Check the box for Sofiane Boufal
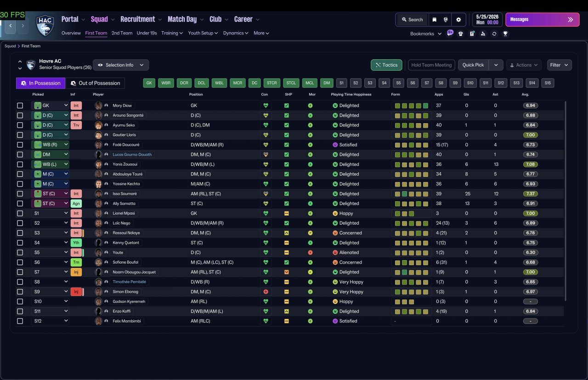Screen dimensions: 588x380 pyautogui.click(x=20, y=262)
